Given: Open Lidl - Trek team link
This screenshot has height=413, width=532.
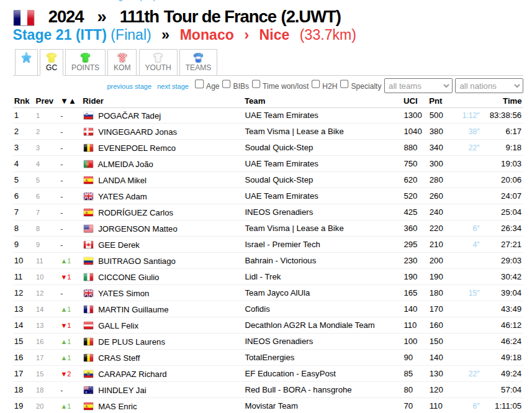Looking at the screenshot, I should (x=263, y=277).
